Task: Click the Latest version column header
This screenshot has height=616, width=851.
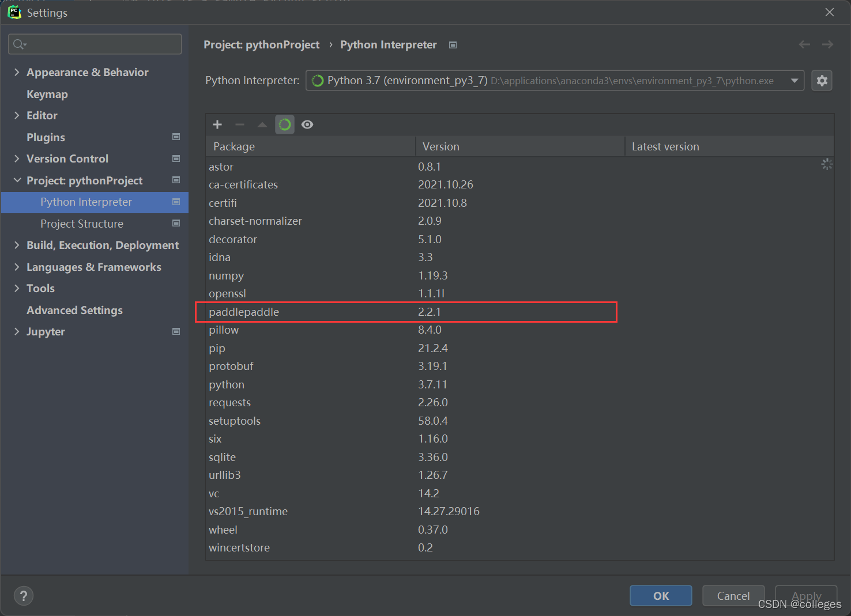Action: (729, 146)
